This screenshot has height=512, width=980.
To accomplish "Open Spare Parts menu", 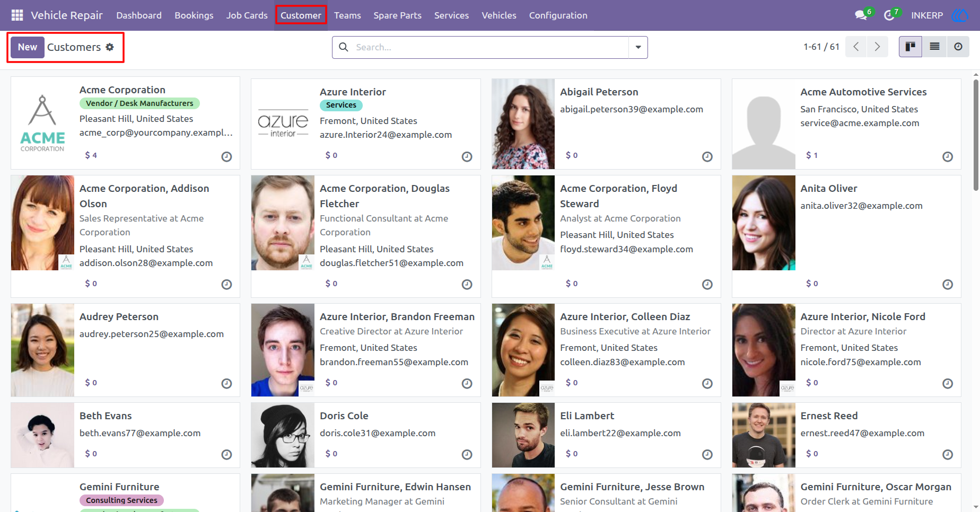I will pos(397,15).
